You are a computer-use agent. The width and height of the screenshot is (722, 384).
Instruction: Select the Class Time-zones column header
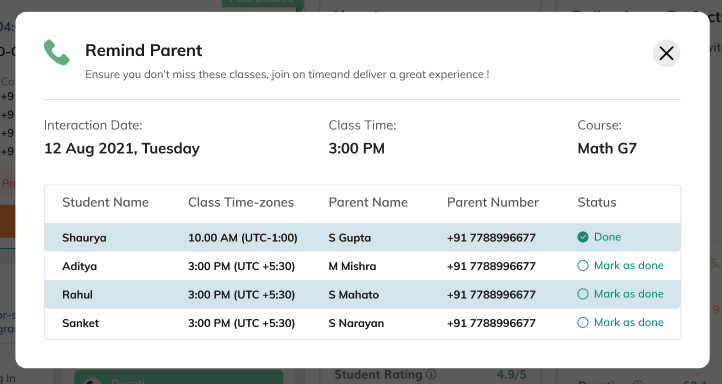241,203
